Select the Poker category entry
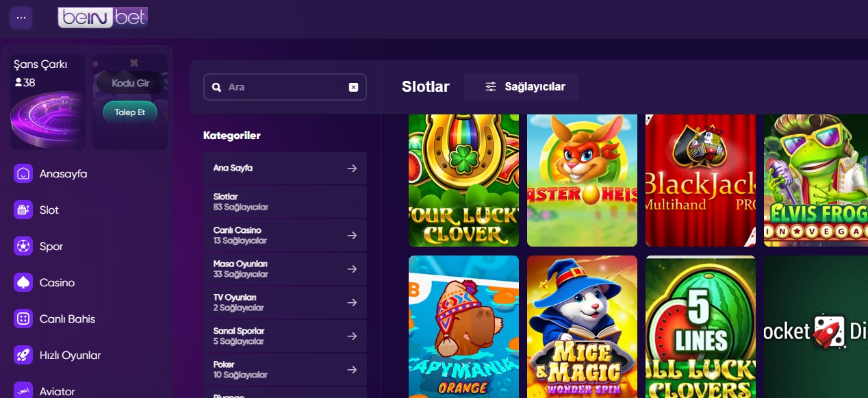This screenshot has width=868, height=398. pyautogui.click(x=285, y=369)
